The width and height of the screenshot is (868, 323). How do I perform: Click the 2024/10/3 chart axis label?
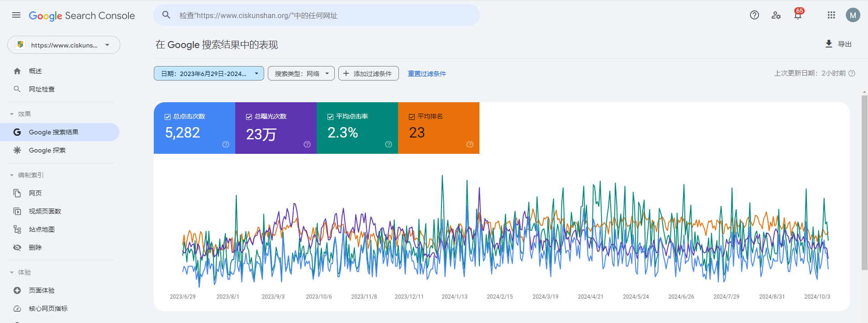point(817,297)
